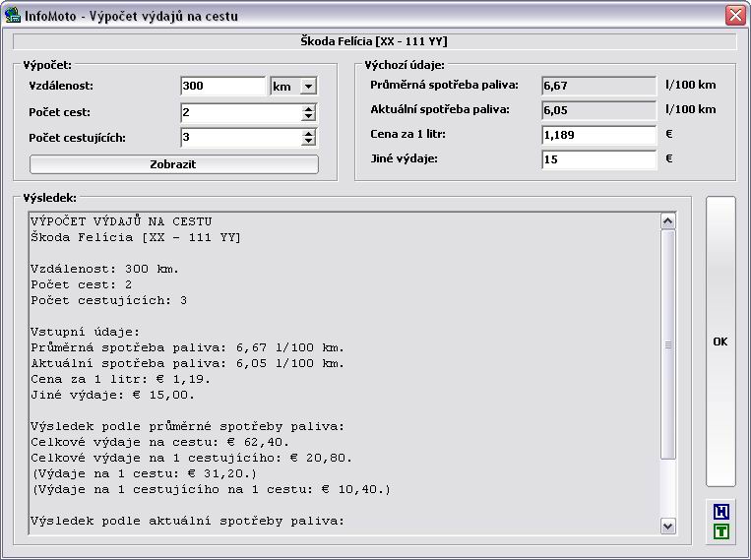Click 'Celkové výdaje na cestu: € 62,40.'

(160, 442)
